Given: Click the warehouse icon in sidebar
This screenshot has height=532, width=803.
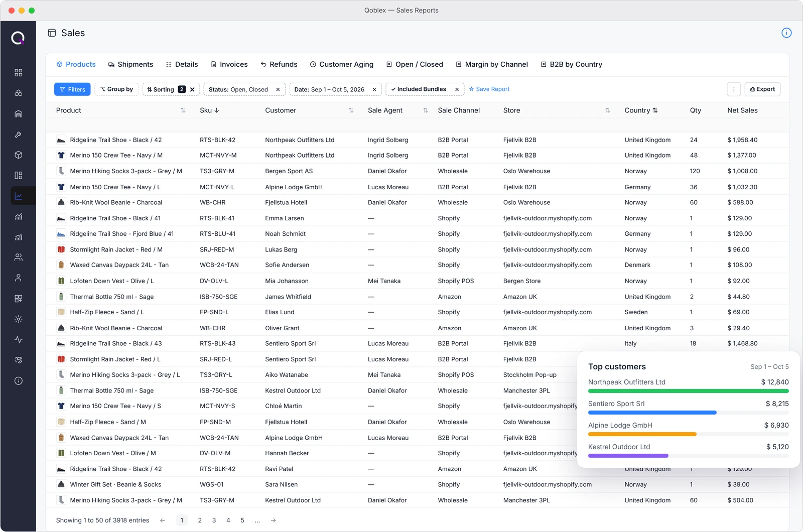Looking at the screenshot, I should pyautogui.click(x=19, y=114).
